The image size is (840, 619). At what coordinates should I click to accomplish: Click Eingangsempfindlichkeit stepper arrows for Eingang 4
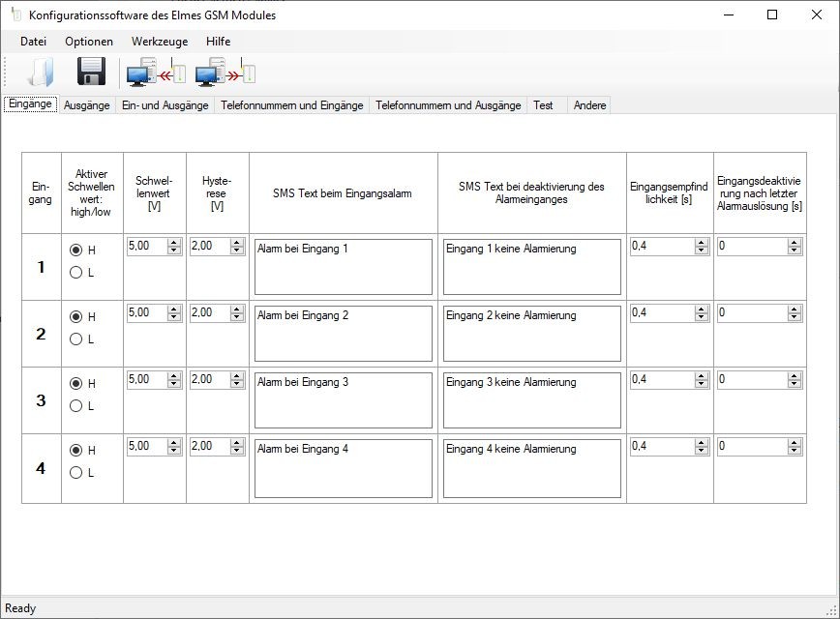[702, 447]
